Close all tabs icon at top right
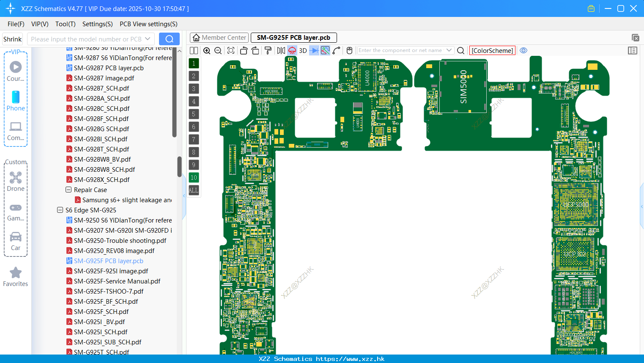 coord(635,38)
